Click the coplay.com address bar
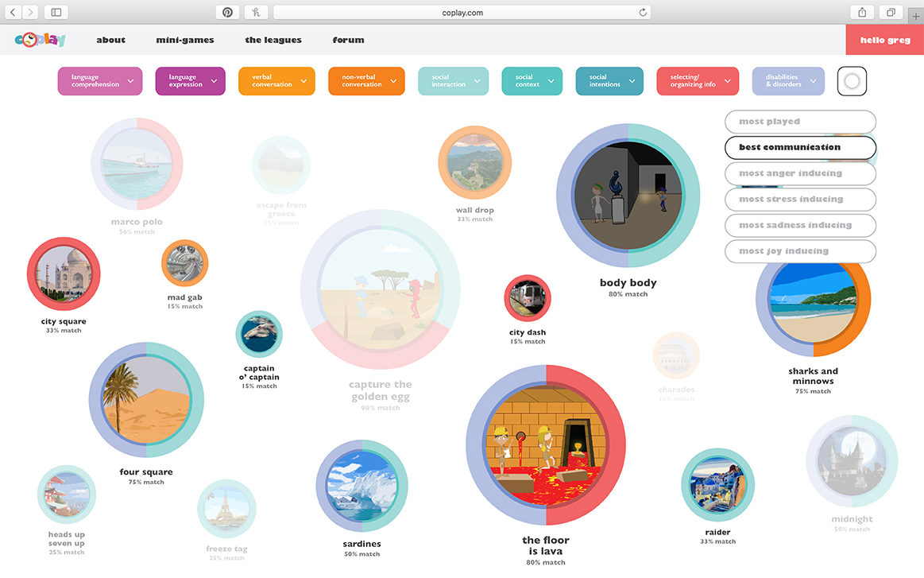 coord(462,12)
